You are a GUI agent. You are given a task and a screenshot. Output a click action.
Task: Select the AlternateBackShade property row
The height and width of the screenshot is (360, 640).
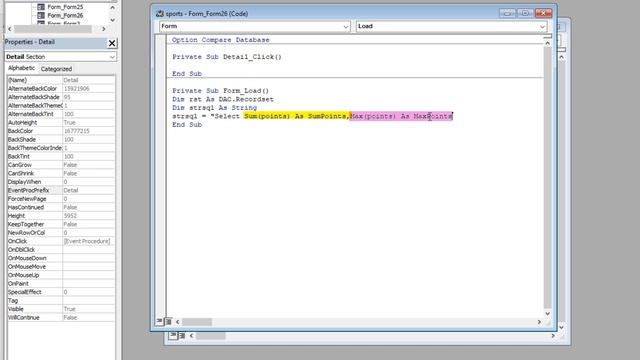click(61, 97)
